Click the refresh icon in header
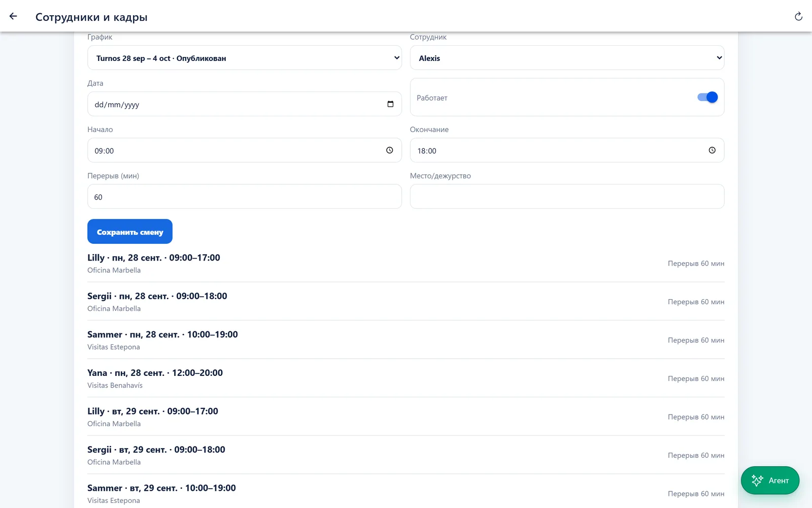This screenshot has height=508, width=812. coord(798,17)
